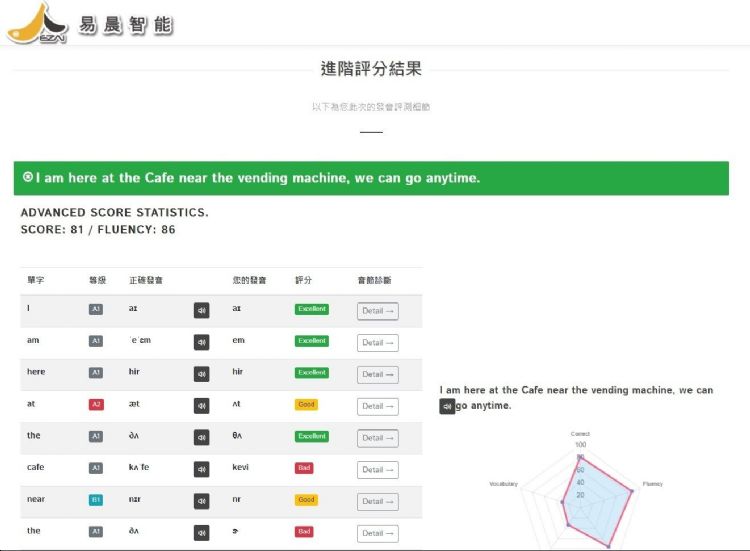Play correct pronunciation audio for 'at'
750x551 pixels.
[201, 406]
